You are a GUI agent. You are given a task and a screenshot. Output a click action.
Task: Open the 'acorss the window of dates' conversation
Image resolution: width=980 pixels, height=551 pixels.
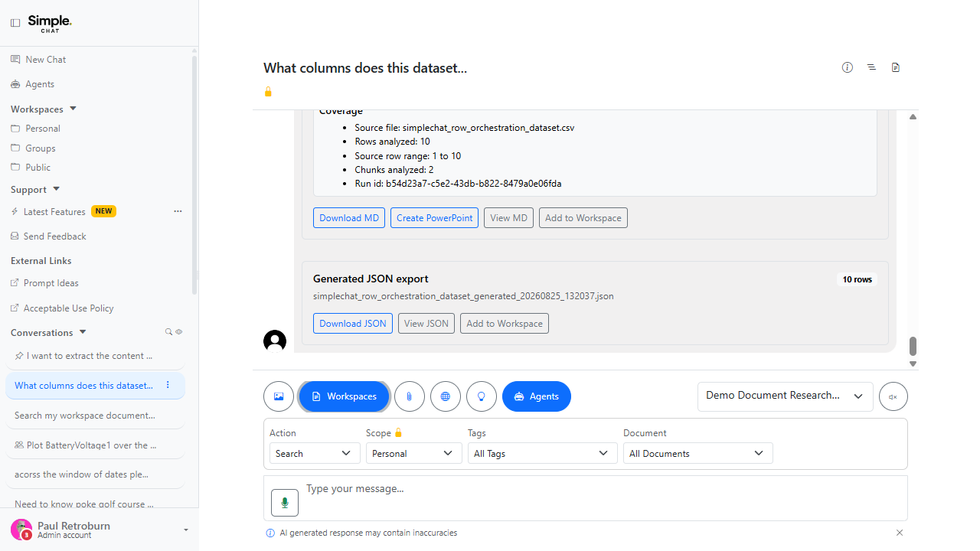pos(95,474)
